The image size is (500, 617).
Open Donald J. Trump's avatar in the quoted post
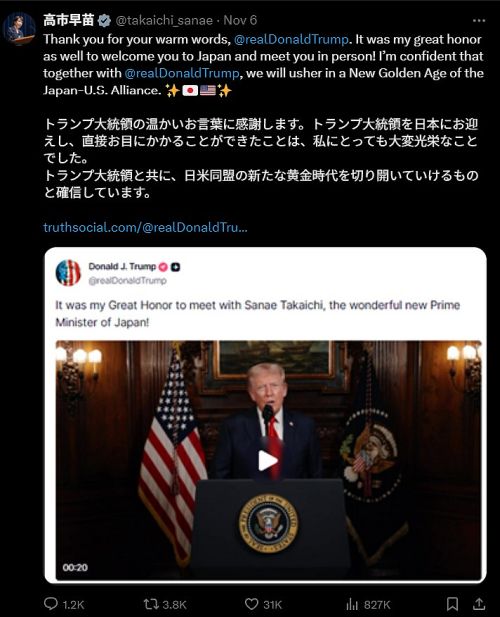[x=68, y=273]
